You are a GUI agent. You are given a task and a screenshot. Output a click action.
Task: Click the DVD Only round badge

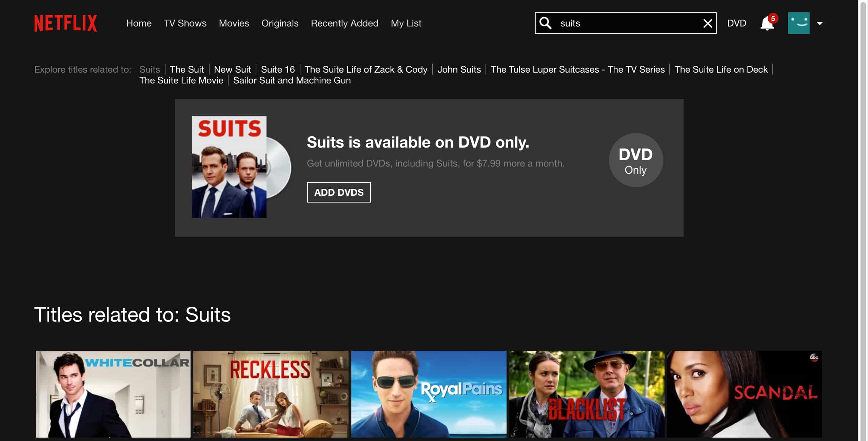(x=636, y=160)
